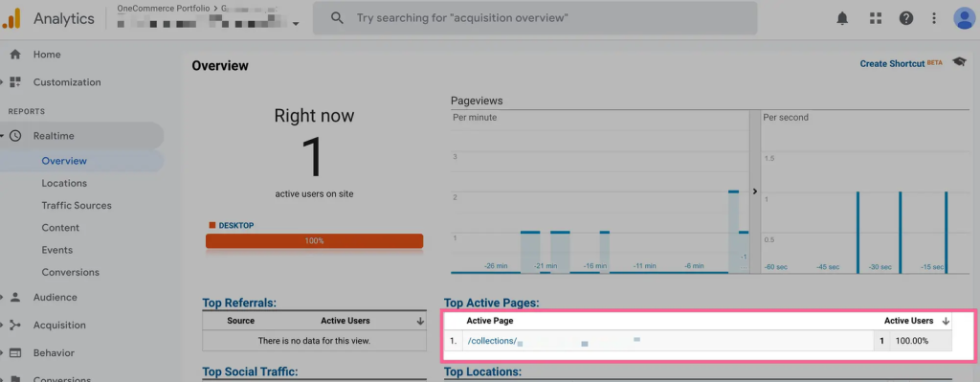Open the account property dropdown arrow
980x382 pixels.
coord(296,24)
